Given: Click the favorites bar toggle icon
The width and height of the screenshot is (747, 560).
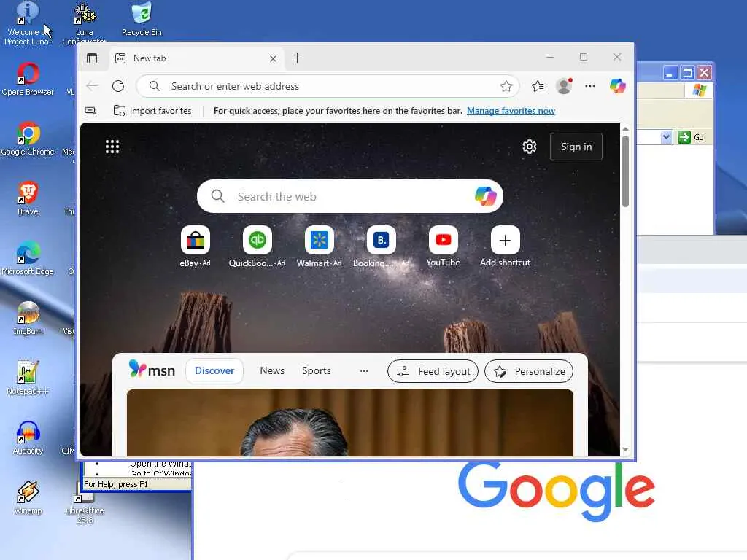Looking at the screenshot, I should pyautogui.click(x=90, y=111).
